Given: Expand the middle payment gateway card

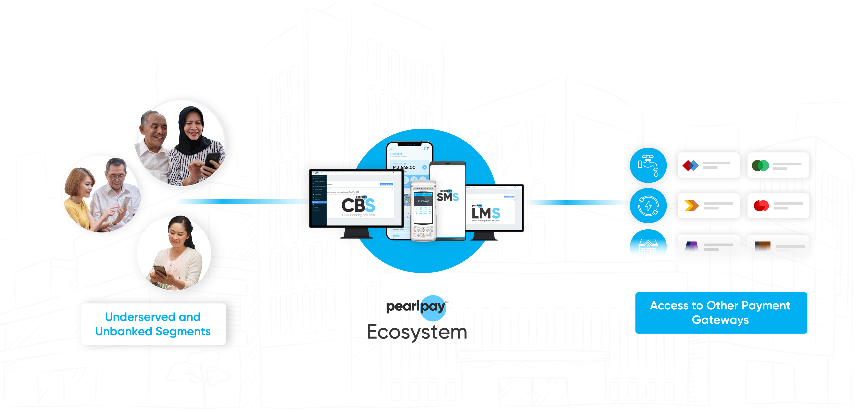Looking at the screenshot, I should click(x=709, y=206).
